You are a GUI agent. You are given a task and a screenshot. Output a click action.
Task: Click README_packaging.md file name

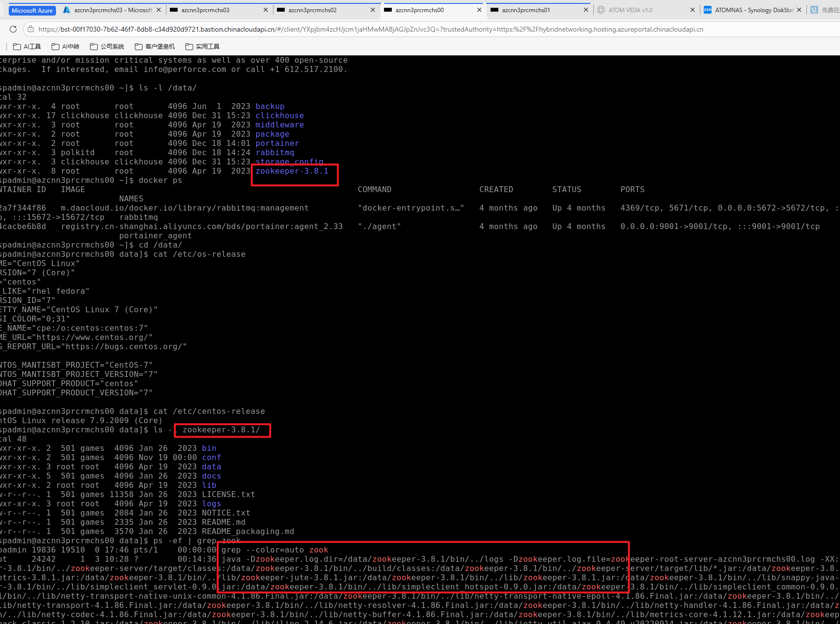pyautogui.click(x=248, y=532)
